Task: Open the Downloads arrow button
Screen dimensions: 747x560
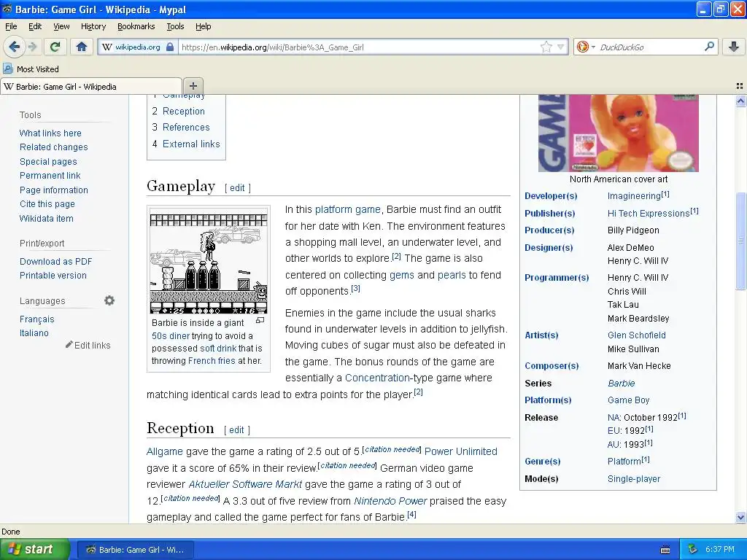Action: coord(734,47)
